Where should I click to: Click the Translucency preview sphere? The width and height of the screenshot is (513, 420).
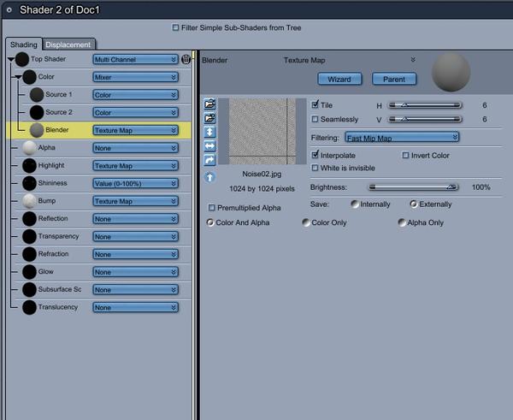29,307
